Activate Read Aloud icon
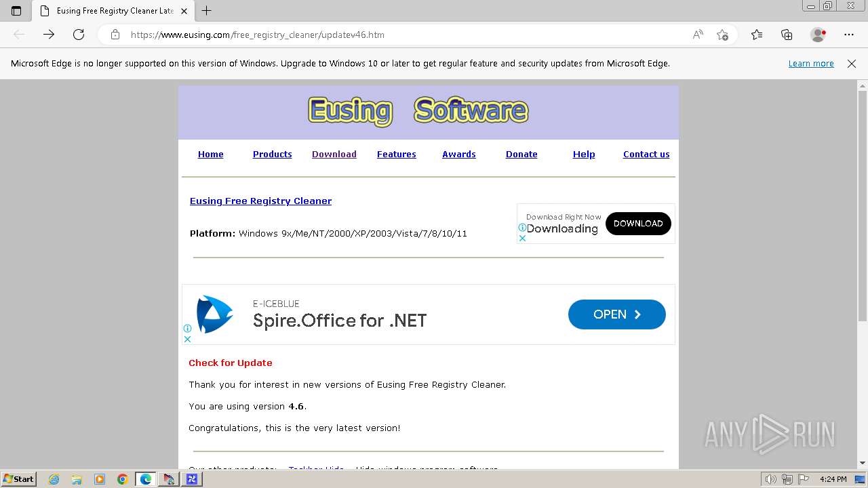The image size is (868, 488). 698,35
